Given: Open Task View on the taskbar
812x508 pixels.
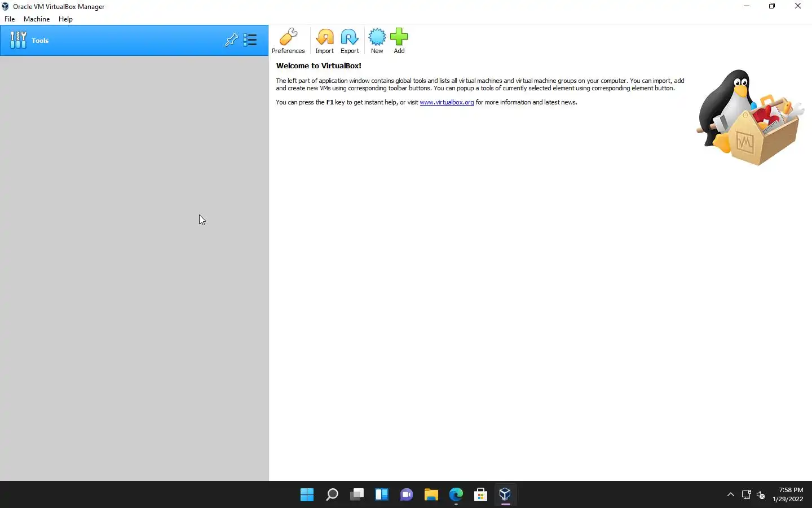Looking at the screenshot, I should 357,495.
